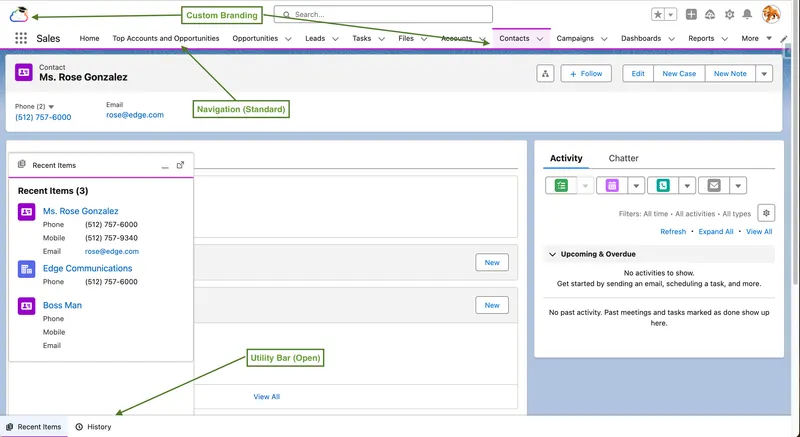Click the Recent Items panel header icon
Image resolution: width=800 pixels, height=437 pixels.
coord(21,165)
